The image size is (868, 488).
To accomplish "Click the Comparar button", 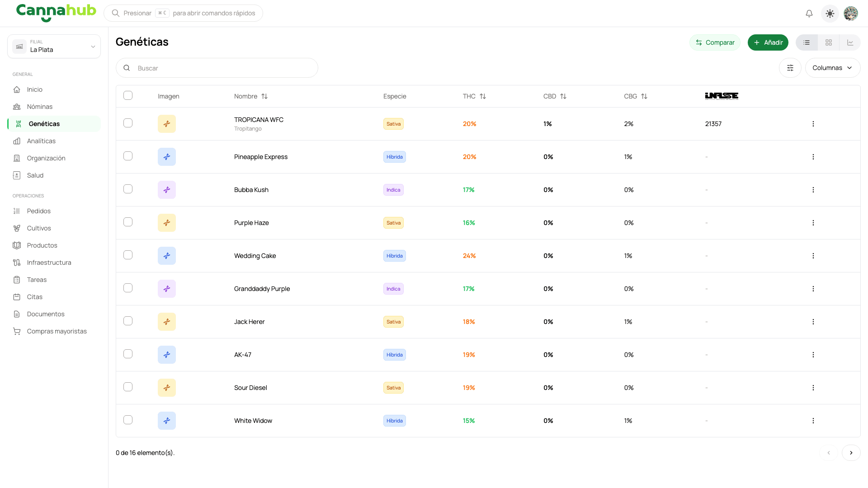I will [x=715, y=42].
